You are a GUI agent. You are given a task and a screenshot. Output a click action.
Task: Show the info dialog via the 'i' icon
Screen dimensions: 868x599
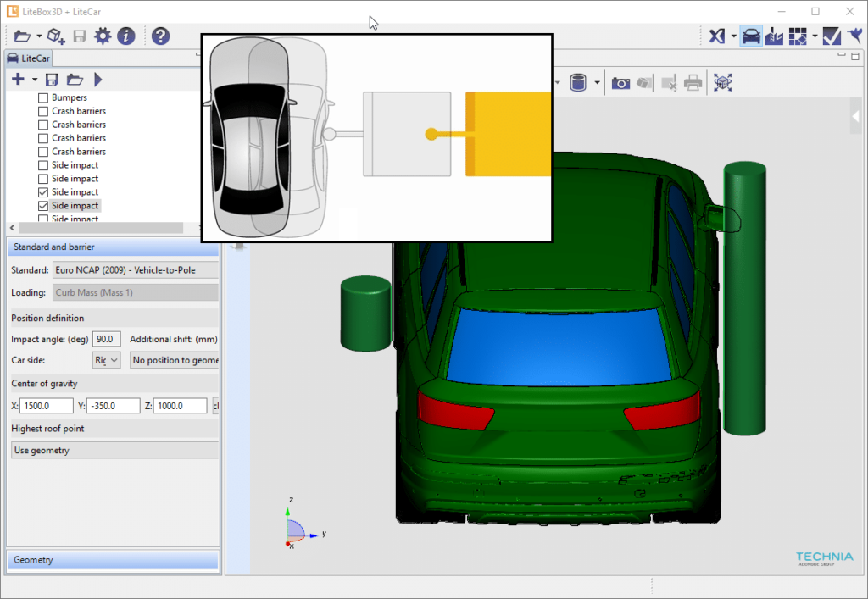tap(126, 36)
